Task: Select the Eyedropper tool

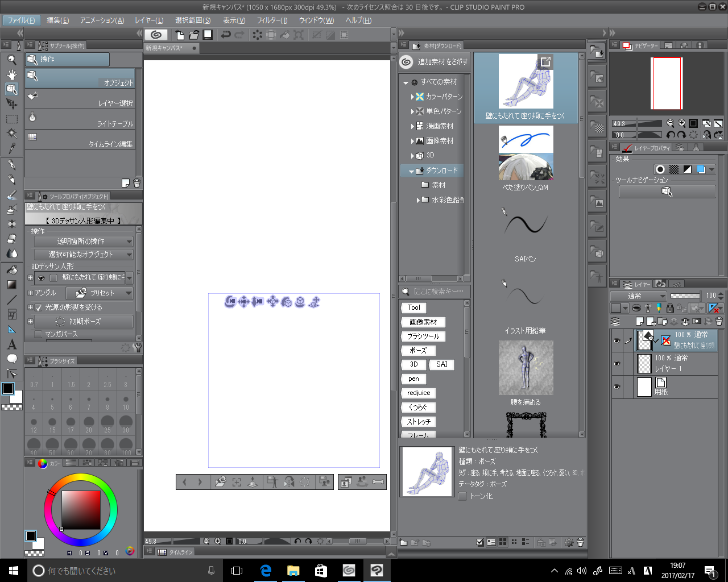Action: coord(11,148)
